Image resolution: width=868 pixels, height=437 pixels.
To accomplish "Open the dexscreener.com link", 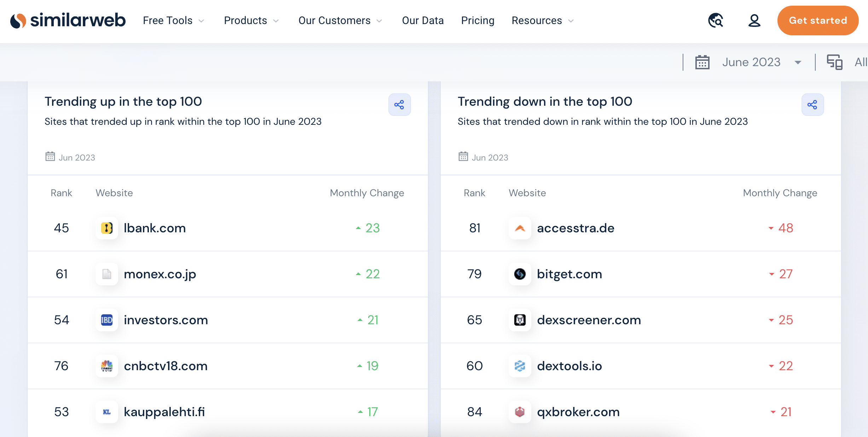I will coord(589,320).
